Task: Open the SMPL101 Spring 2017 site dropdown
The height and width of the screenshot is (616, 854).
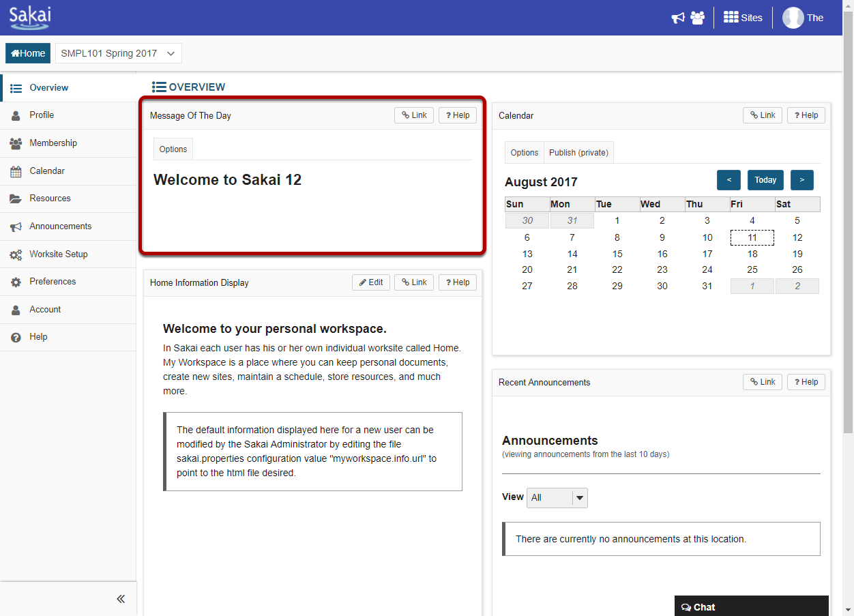Action: [x=119, y=53]
